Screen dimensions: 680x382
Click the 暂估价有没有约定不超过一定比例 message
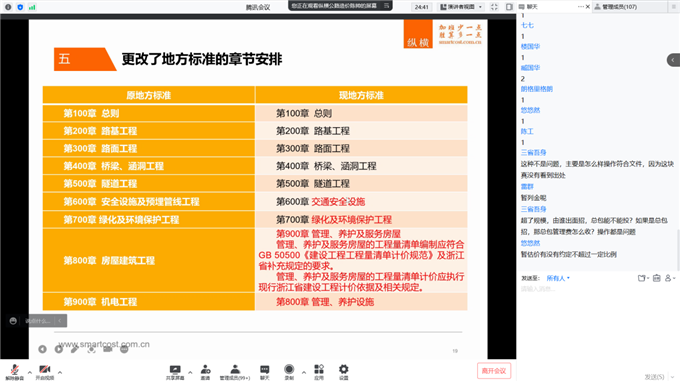pyautogui.click(x=569, y=255)
